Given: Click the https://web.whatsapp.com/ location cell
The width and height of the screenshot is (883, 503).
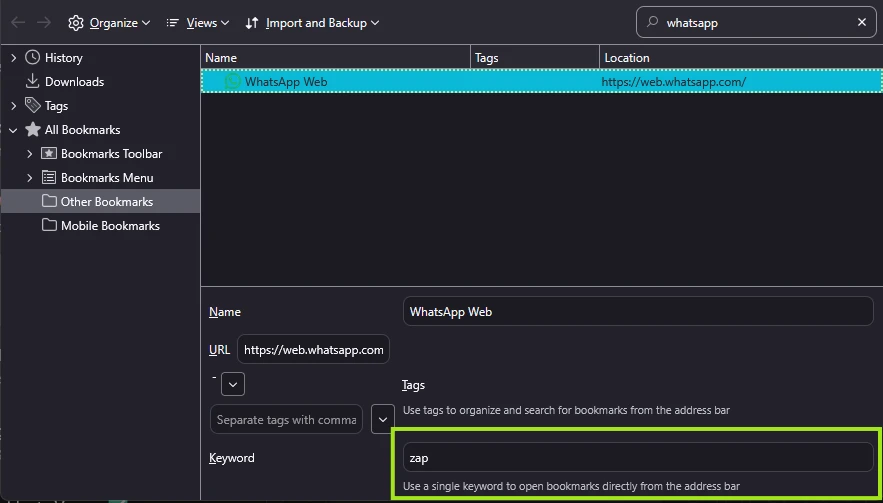Looking at the screenshot, I should click(674, 82).
